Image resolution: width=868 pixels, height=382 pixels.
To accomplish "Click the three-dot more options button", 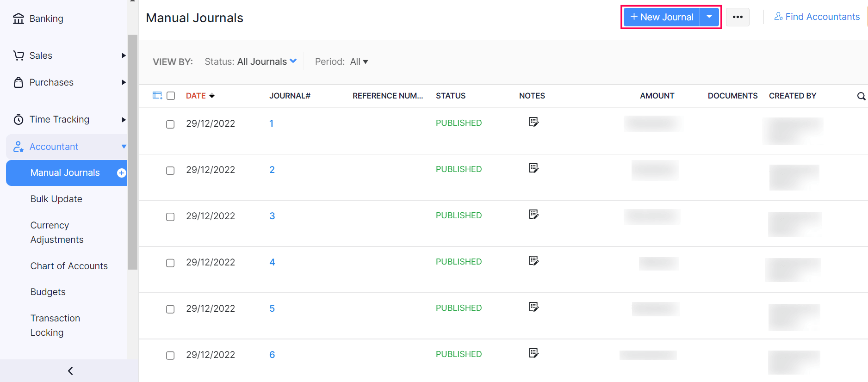I will tap(737, 17).
